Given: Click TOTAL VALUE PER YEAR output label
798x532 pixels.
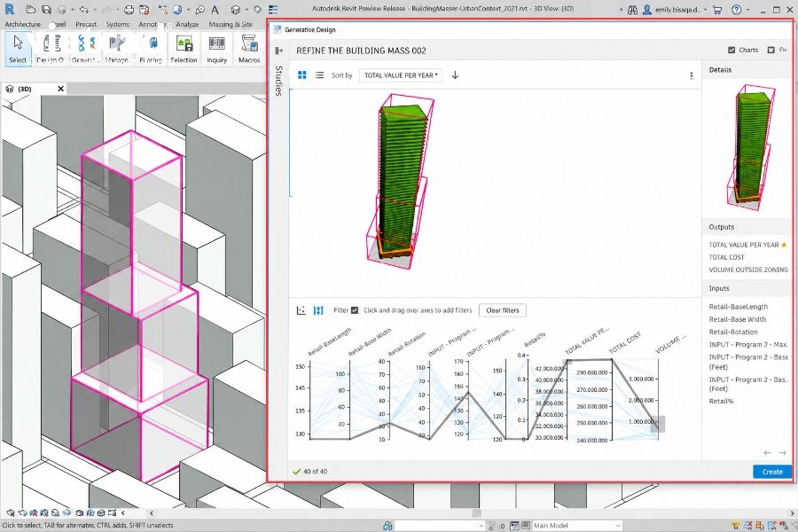Looking at the screenshot, I should click(744, 245).
